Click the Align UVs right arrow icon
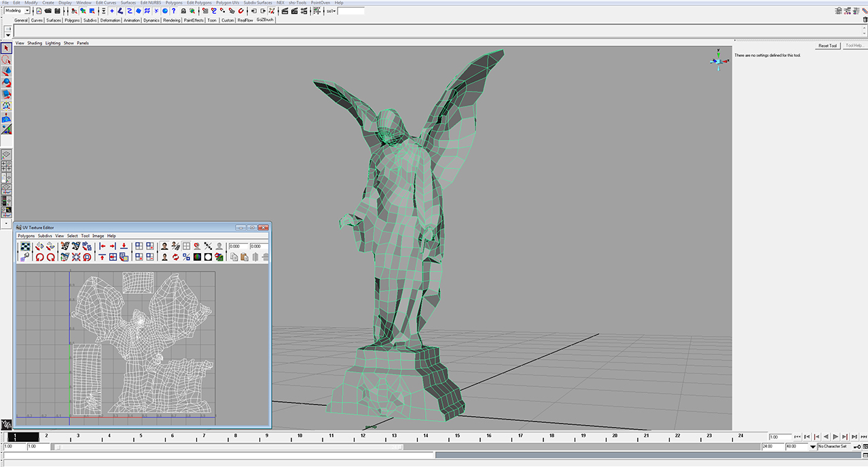The width and height of the screenshot is (868, 467). 113,246
